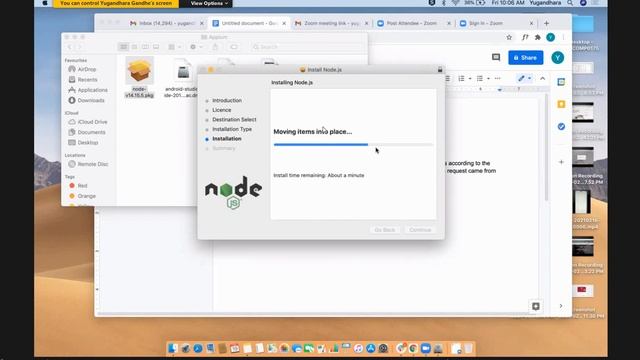Switch Finder to list view
Screen dimensions: 640x360
(134, 47)
